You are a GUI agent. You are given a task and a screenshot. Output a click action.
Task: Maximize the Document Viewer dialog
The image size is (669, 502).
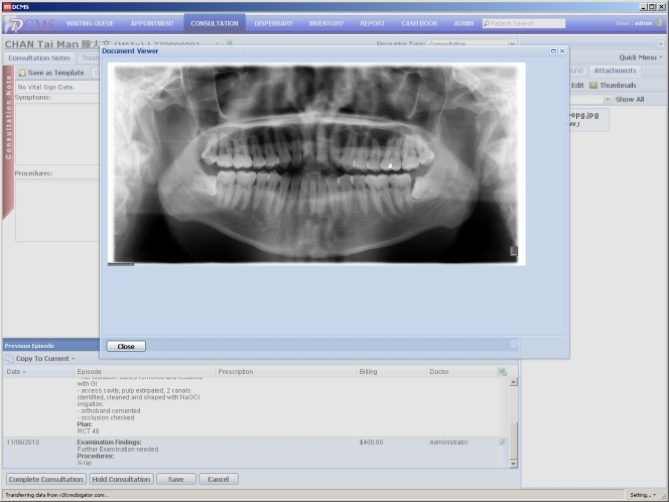pos(553,51)
